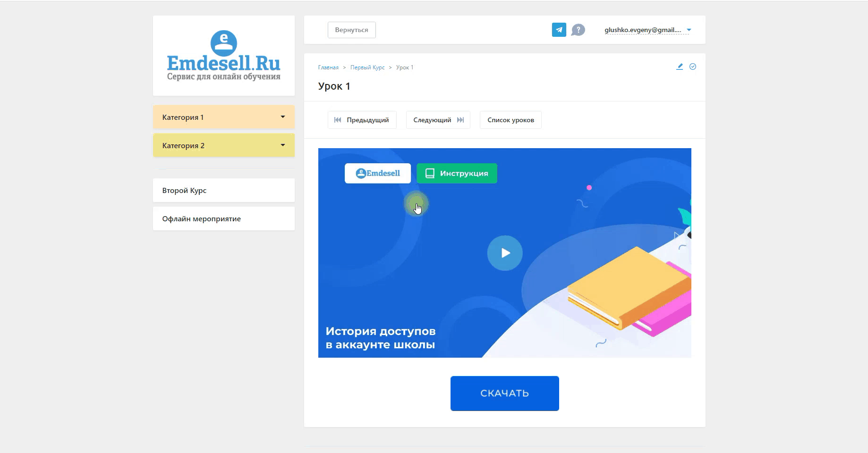The image size is (868, 453).
Task: Go to Предыдущий lesson
Action: 362,120
